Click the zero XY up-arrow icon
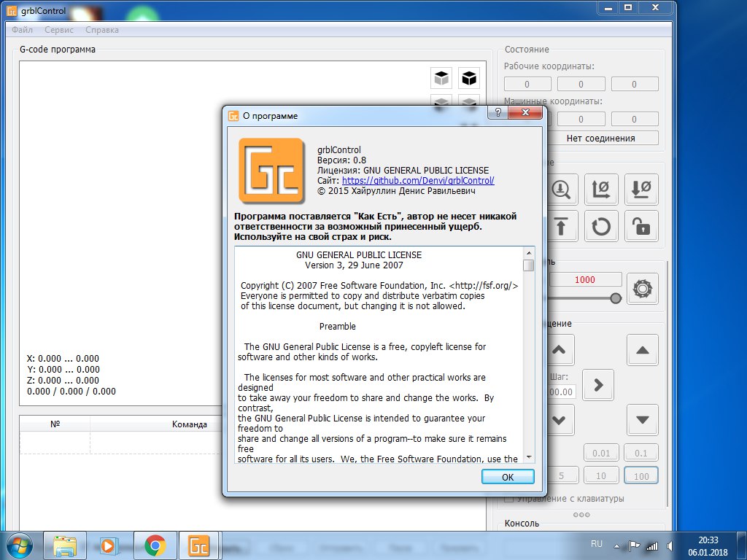The image size is (747, 560). pyautogui.click(x=601, y=189)
